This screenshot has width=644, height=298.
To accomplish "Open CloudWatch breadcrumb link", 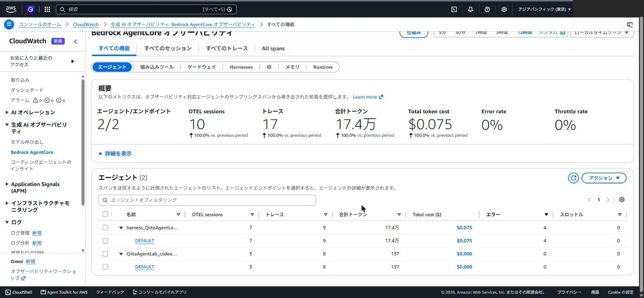I will [86, 25].
